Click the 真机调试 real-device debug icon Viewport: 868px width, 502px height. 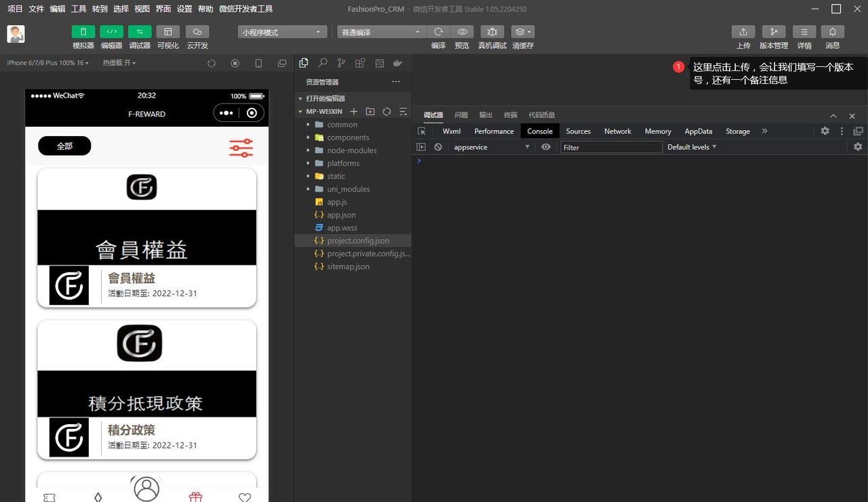(x=492, y=31)
